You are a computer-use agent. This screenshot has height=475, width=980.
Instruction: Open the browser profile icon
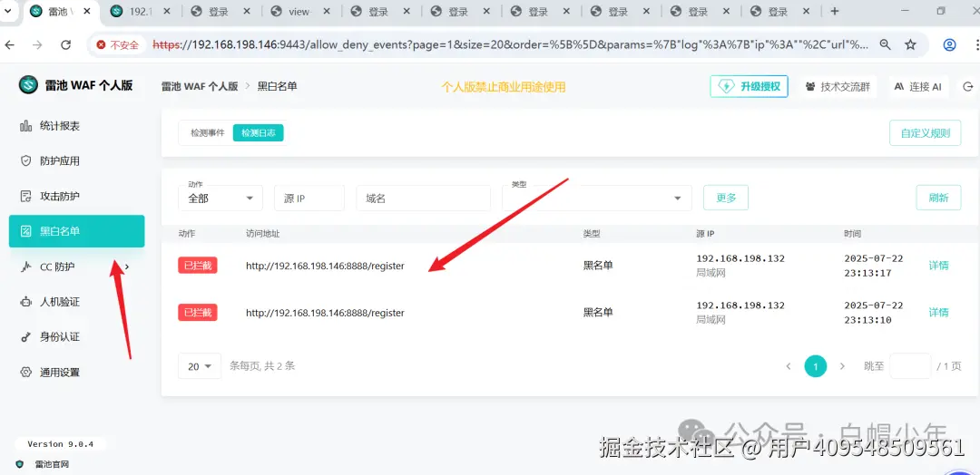pyautogui.click(x=949, y=44)
